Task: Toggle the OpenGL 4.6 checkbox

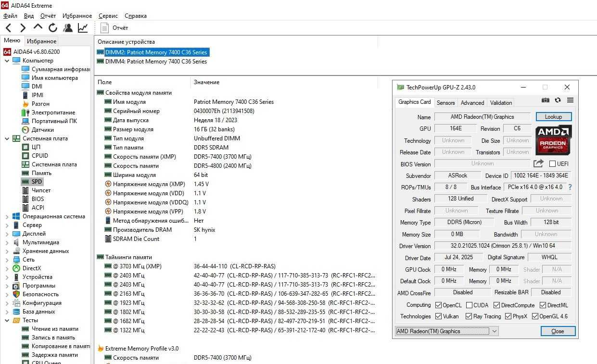Action: [x=534, y=316]
